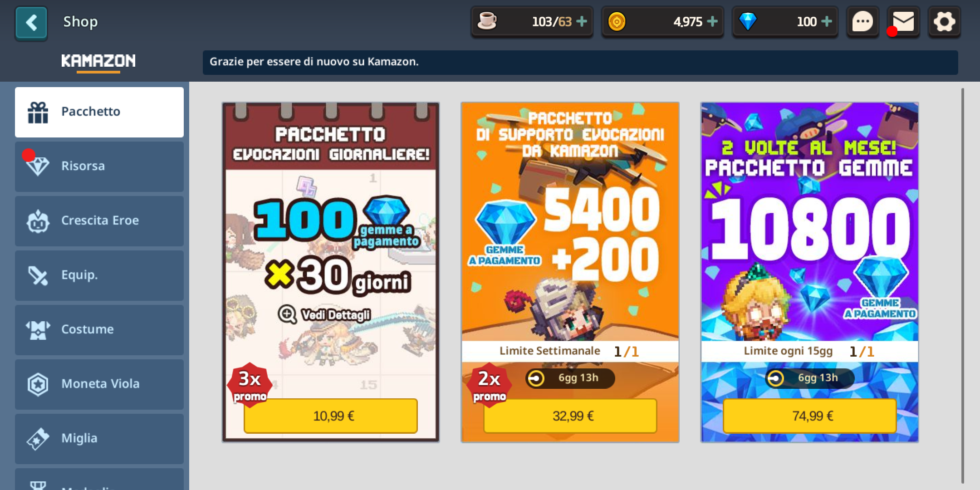Open the Costume category
This screenshot has height=490, width=980.
(99, 330)
